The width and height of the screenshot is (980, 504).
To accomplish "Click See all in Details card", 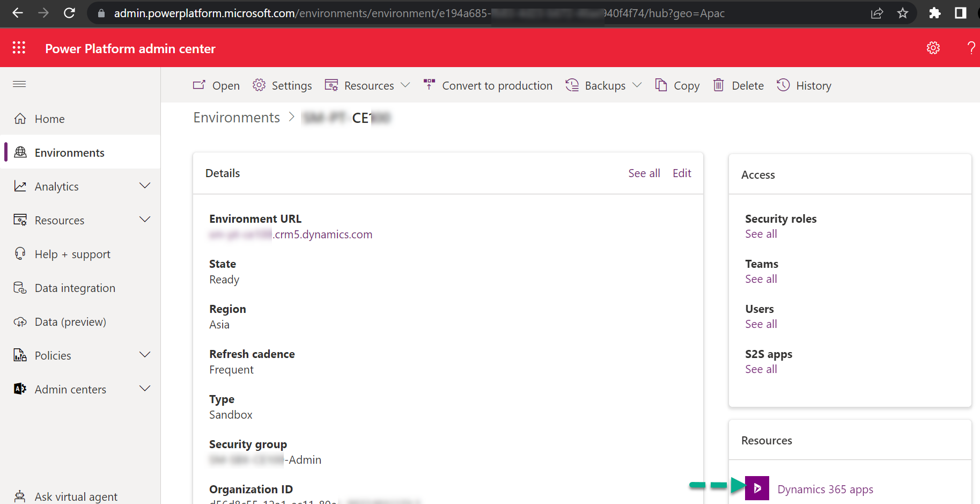I will pos(644,173).
